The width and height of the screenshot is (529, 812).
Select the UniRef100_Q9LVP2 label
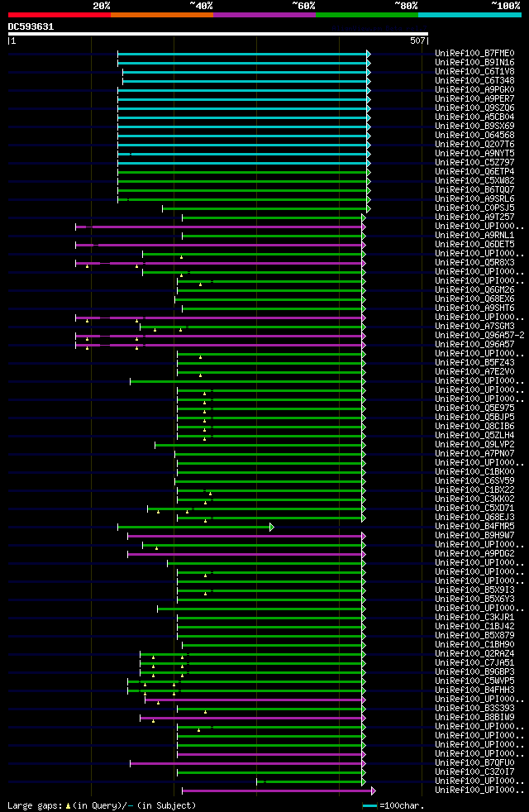click(x=474, y=445)
